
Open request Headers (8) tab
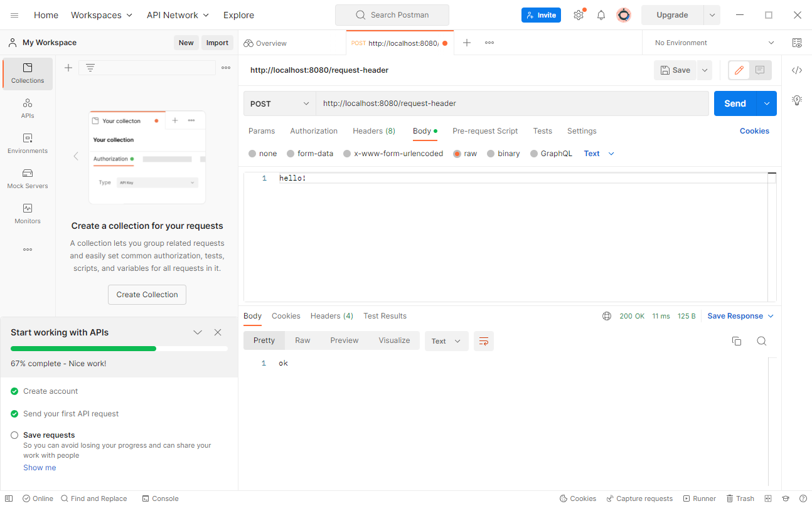pos(374,131)
